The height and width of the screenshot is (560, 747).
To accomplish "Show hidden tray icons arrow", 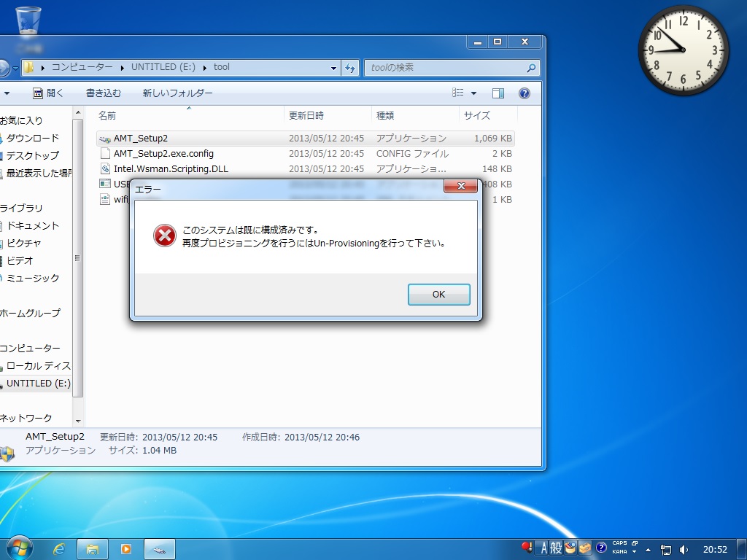I will (648, 550).
